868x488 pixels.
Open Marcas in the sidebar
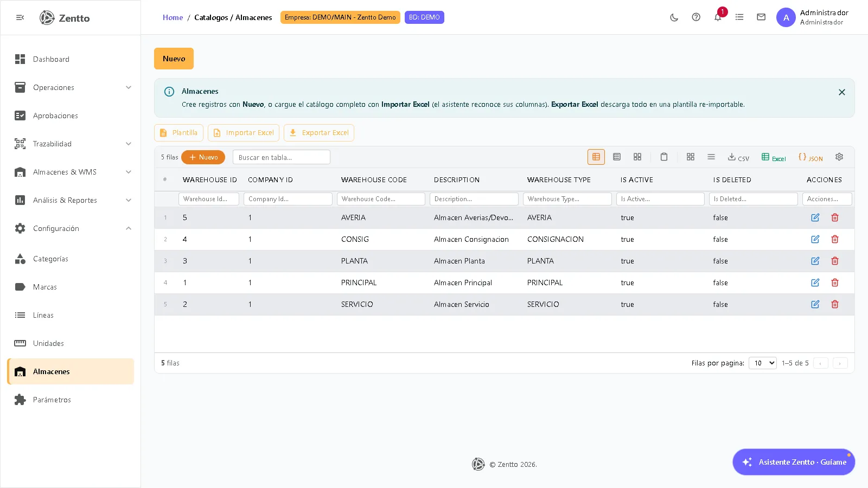pyautogui.click(x=71, y=287)
